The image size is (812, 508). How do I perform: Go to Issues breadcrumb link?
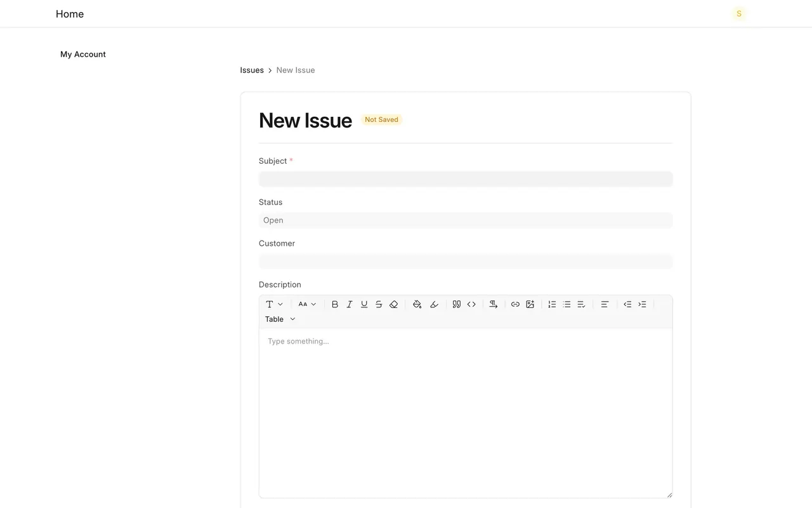[x=252, y=70]
